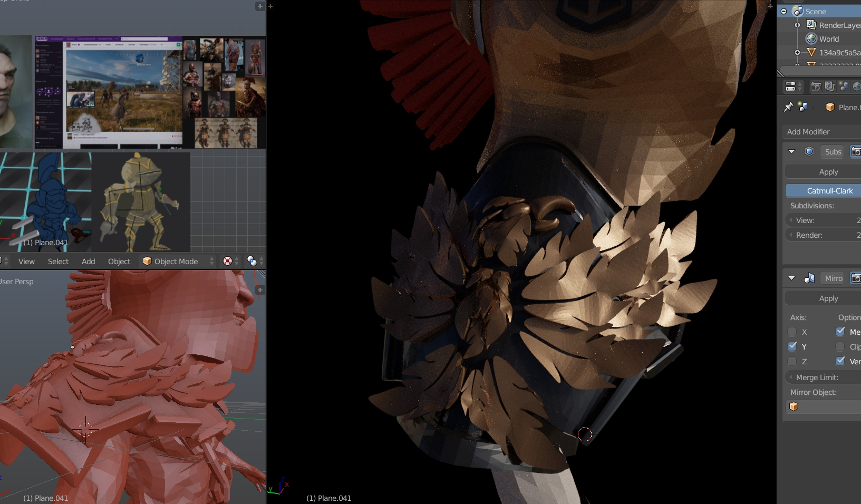Adjust the View subdivisions field
This screenshot has height=504, width=861.
click(824, 220)
